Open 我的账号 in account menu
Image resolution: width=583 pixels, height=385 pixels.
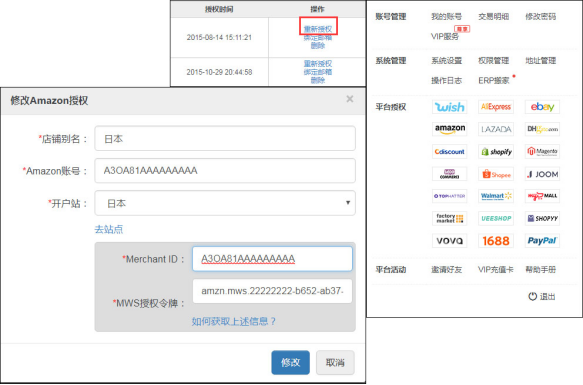pos(446,16)
